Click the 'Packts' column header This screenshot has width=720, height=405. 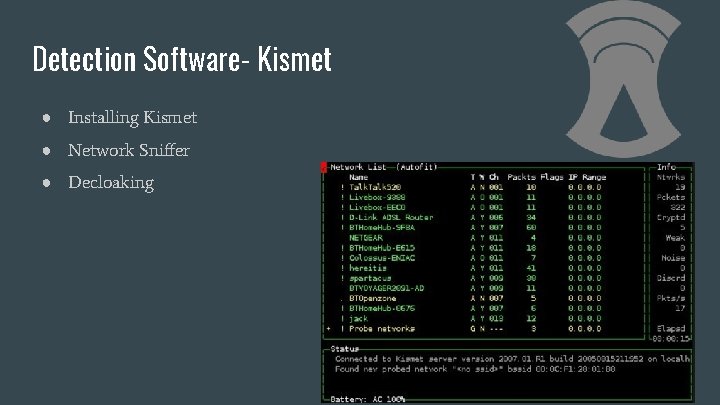click(x=521, y=177)
